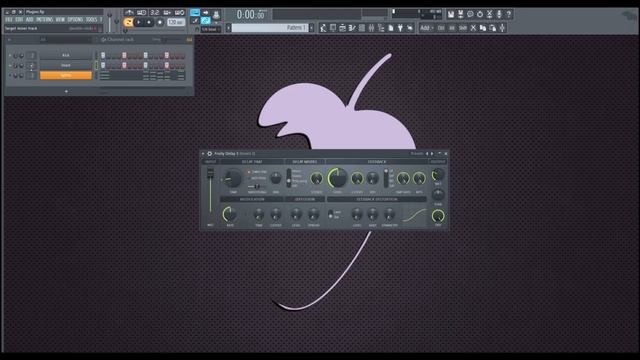Click the save floppy-disk icon
The height and width of the screenshot is (360, 640).
click(451, 14)
